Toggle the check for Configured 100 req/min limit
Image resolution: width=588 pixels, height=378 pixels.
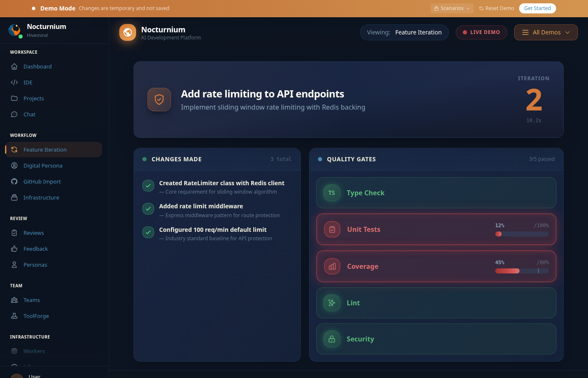[148, 232]
